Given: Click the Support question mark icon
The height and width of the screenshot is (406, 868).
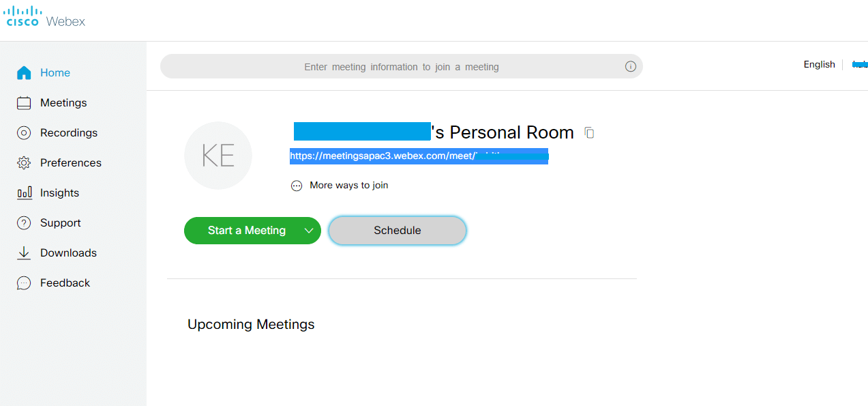Looking at the screenshot, I should (x=24, y=223).
